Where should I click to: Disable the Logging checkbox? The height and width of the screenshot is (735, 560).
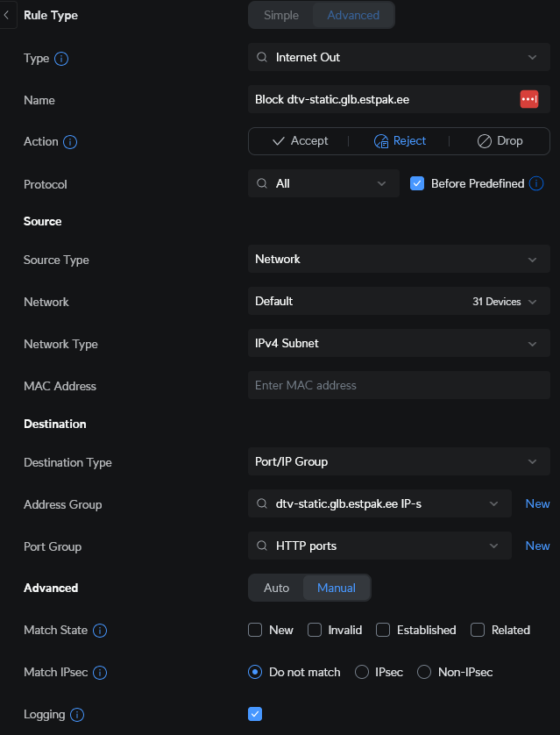[x=255, y=714]
